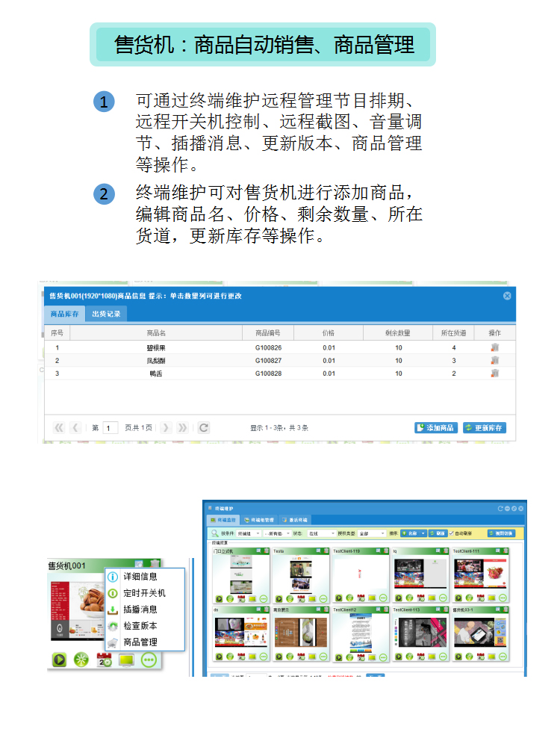Click the 更新库存 update stock button

point(484,428)
